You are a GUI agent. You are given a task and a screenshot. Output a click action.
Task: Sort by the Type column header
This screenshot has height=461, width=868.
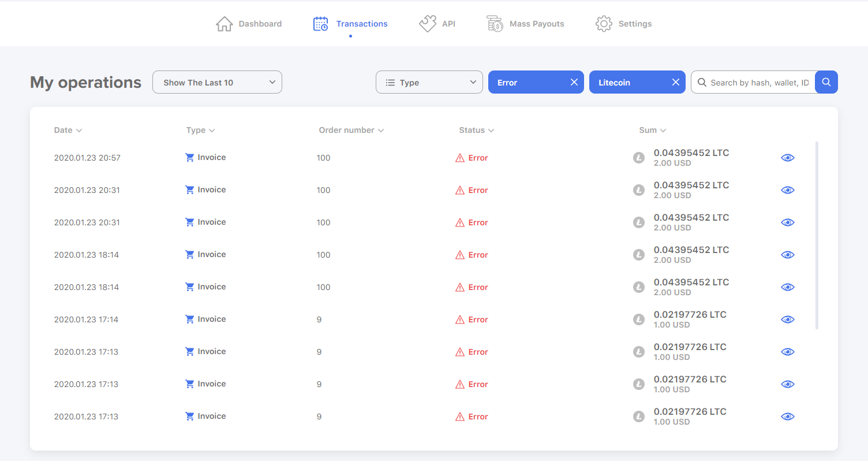(201, 130)
